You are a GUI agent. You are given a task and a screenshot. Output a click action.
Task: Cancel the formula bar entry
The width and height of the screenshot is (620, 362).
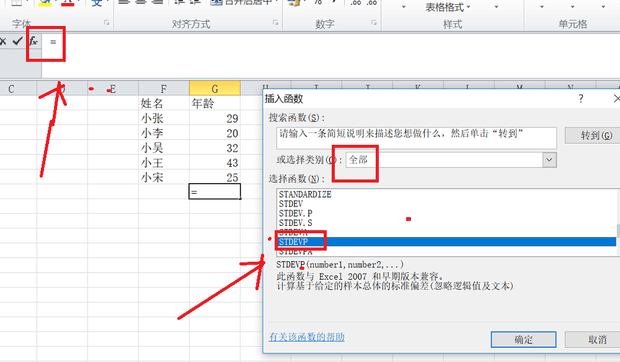coord(3,41)
